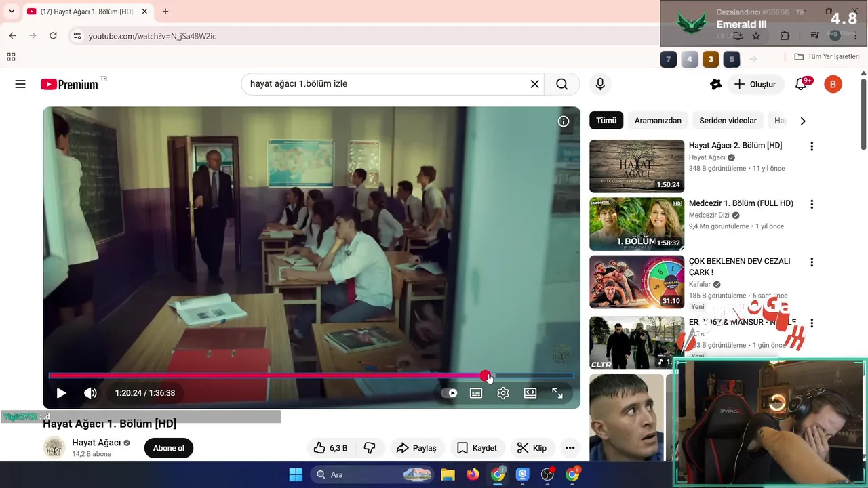Start voice search with the microphone
Screen dimensions: 868x488
coord(600,84)
